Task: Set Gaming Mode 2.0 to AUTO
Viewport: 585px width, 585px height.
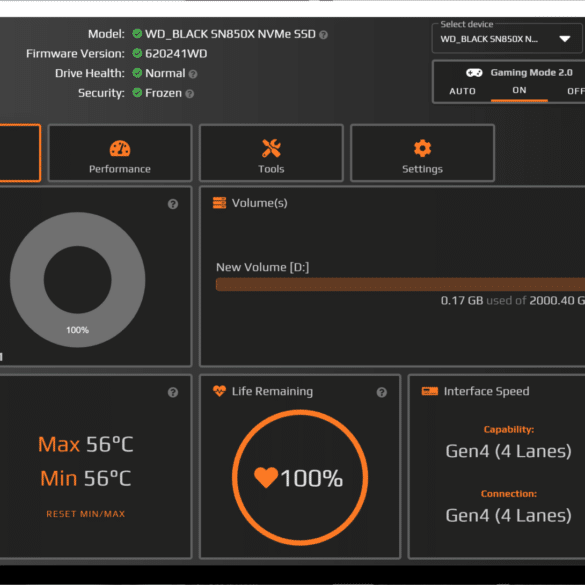Action: coord(462,91)
